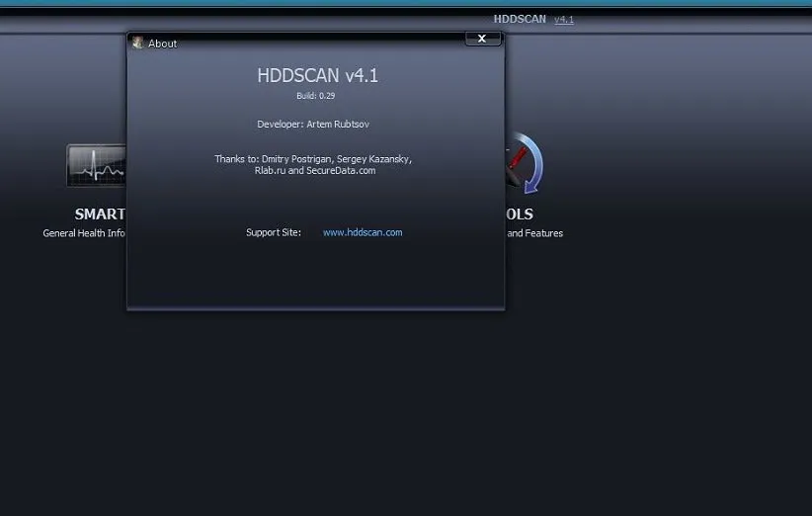This screenshot has width=812, height=516.
Task: Open the www.hddscan.com support link
Action: (x=363, y=233)
